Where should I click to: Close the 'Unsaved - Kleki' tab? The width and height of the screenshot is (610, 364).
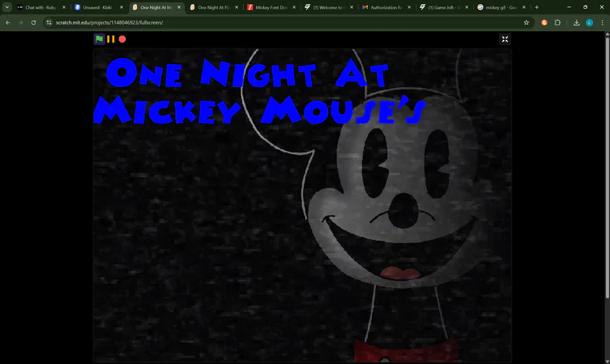[x=121, y=7]
